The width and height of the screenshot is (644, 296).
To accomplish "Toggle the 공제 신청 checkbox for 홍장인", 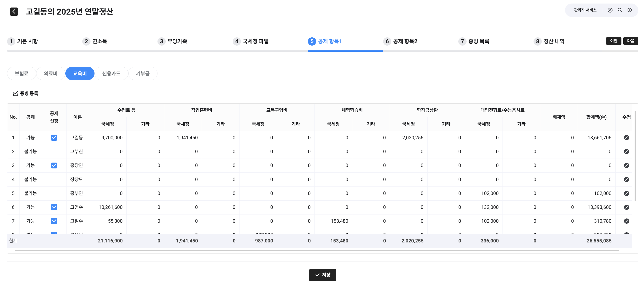I will pyautogui.click(x=54, y=165).
